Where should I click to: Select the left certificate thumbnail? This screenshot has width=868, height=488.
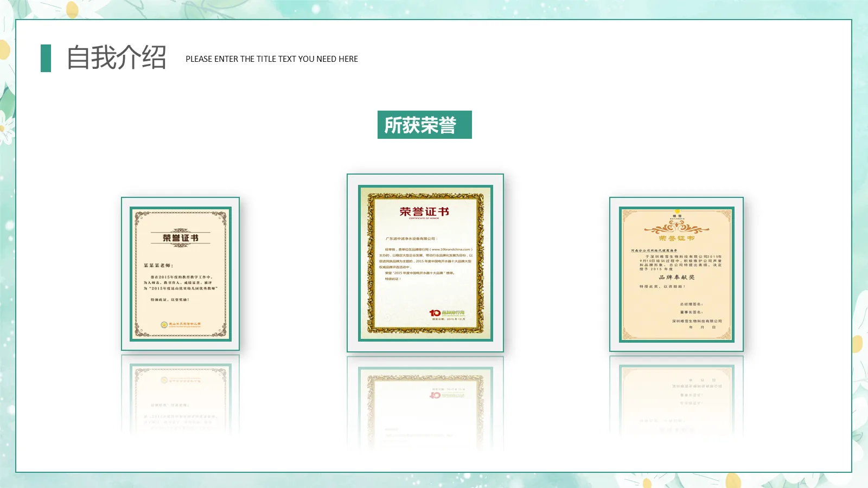click(179, 274)
